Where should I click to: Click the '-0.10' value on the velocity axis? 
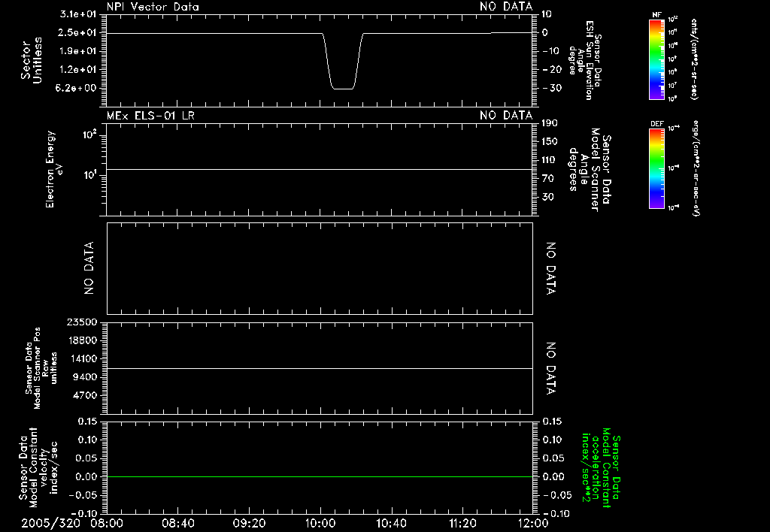tap(84, 513)
